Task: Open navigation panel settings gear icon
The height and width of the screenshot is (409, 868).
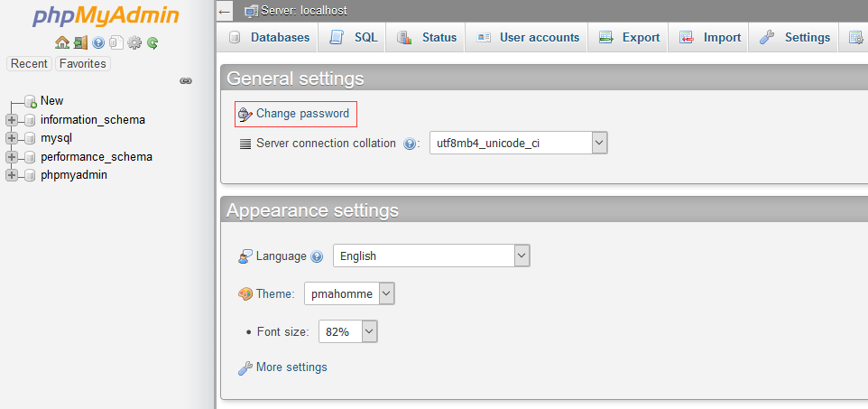Action: [134, 42]
